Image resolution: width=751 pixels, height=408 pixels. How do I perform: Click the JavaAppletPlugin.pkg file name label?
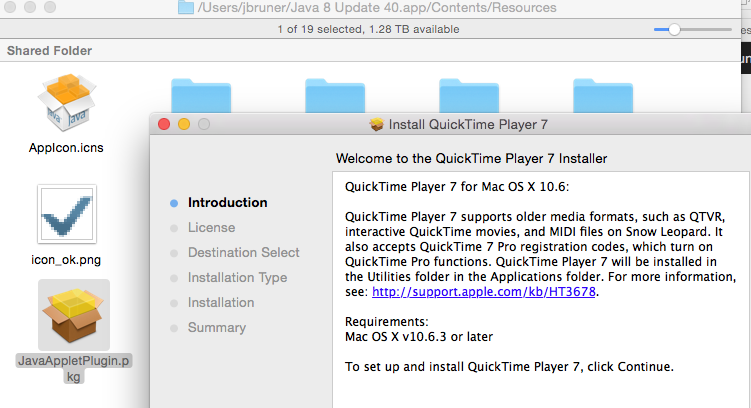coord(73,368)
